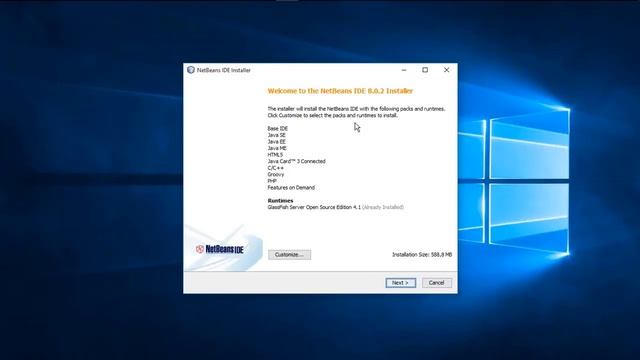Select the "Java ME" pack text
This screenshot has height=360, width=640.
277,148
